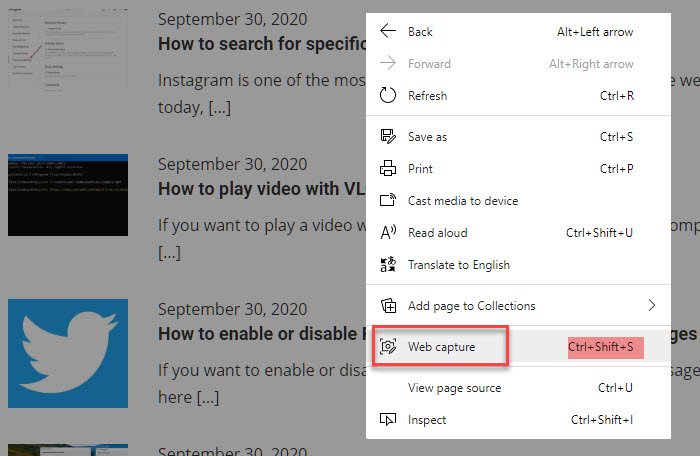Open the 'How to search for specific' article link
Image resolution: width=700 pixels, height=456 pixels.
pos(258,44)
